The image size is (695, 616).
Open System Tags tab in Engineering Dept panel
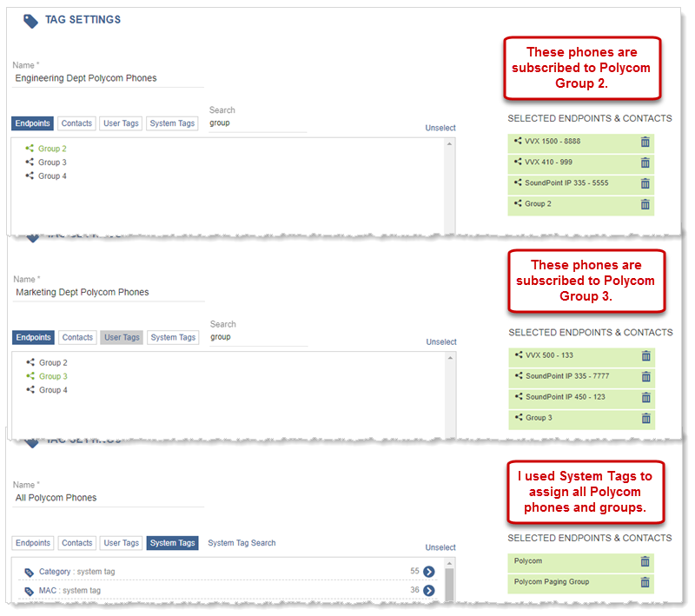(x=172, y=123)
